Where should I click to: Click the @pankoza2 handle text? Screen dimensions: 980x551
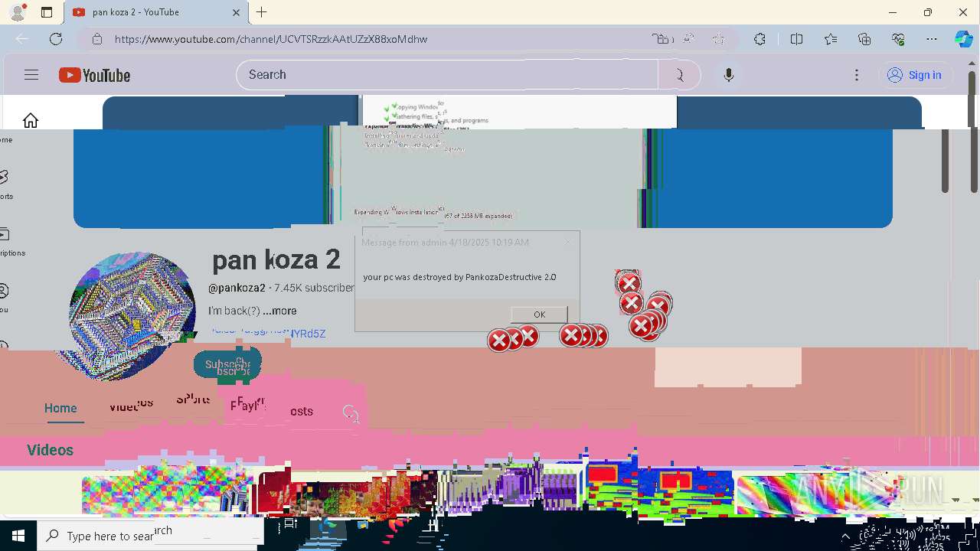237,288
